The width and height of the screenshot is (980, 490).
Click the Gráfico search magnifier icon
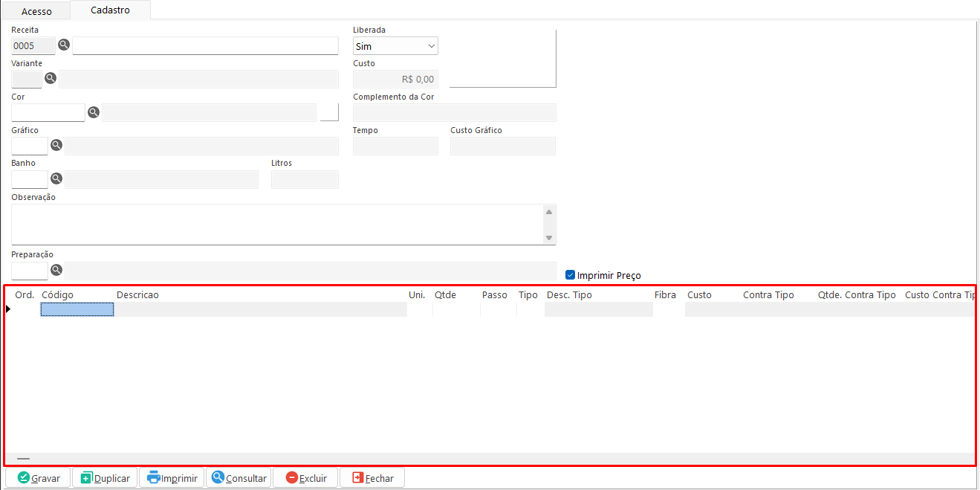pos(56,145)
